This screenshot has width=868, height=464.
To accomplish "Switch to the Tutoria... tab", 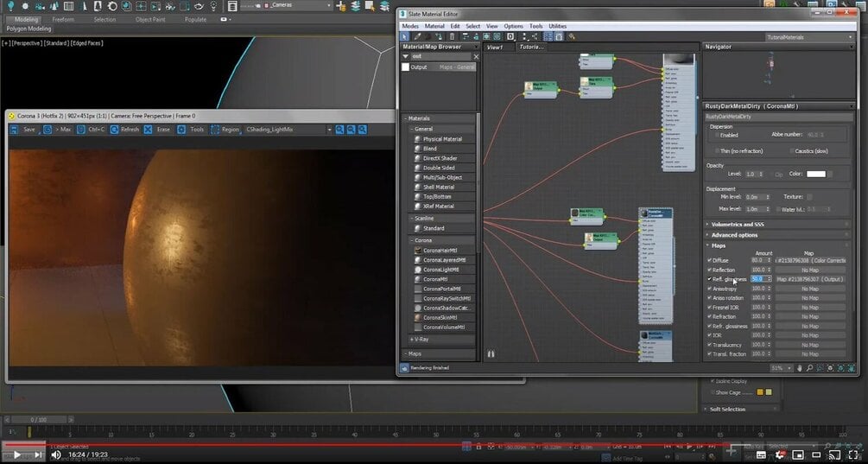I will pos(531,47).
